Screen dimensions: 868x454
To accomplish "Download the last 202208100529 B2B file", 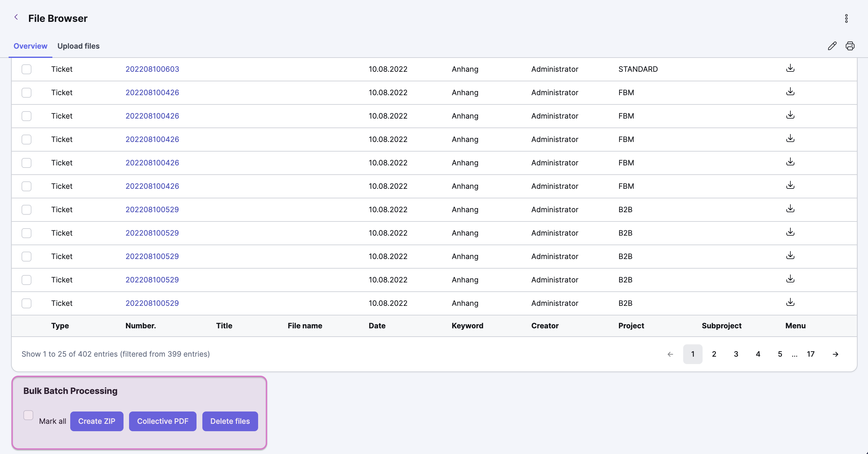I will [790, 302].
